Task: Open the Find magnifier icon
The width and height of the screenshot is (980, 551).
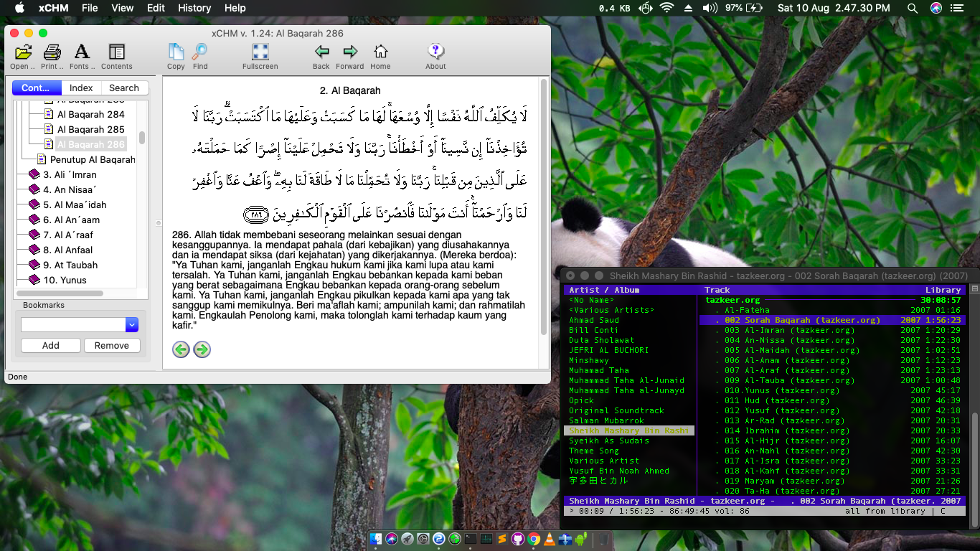Action: [x=200, y=52]
